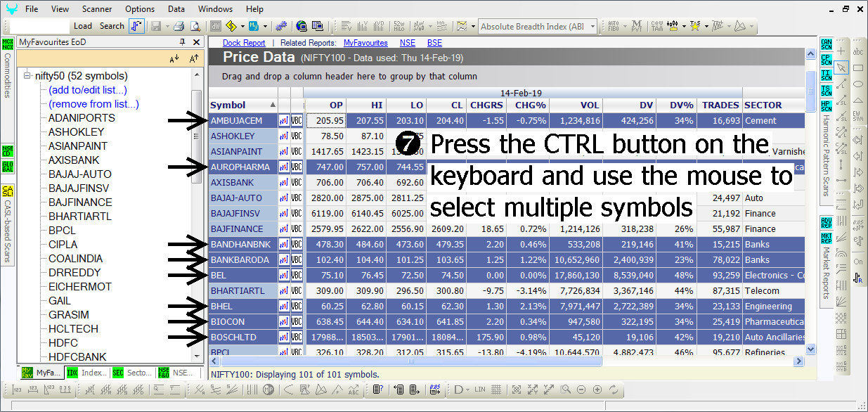868x412 pixels.
Task: Click the TS SCN scan icon
Action: click(827, 91)
